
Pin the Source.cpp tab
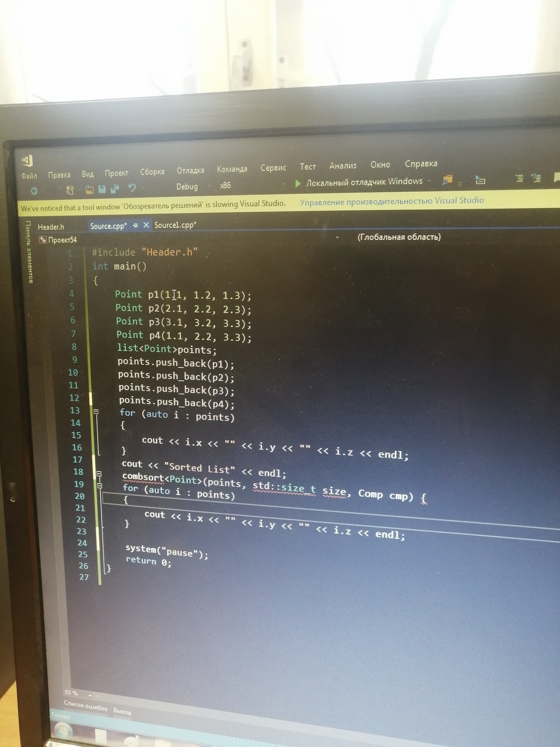[x=135, y=225]
